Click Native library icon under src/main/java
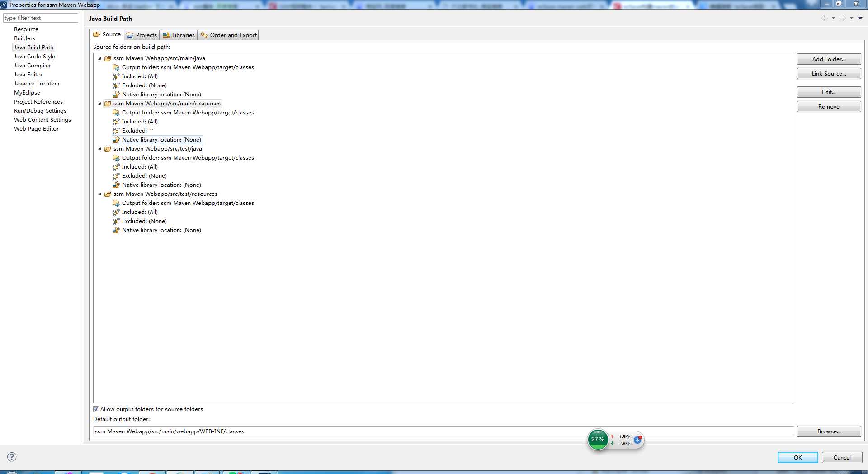The image size is (868, 474). [116, 95]
